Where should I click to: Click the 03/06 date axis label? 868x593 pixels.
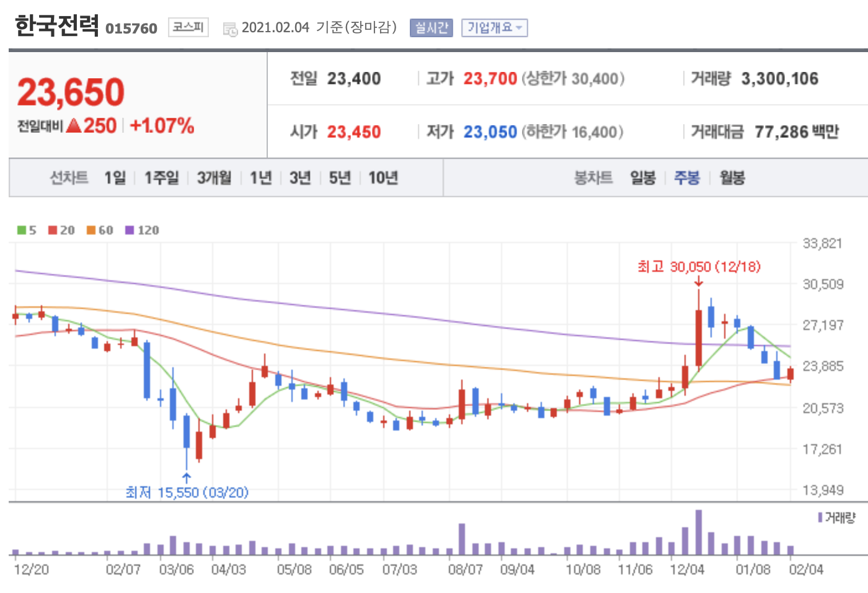coord(177,569)
